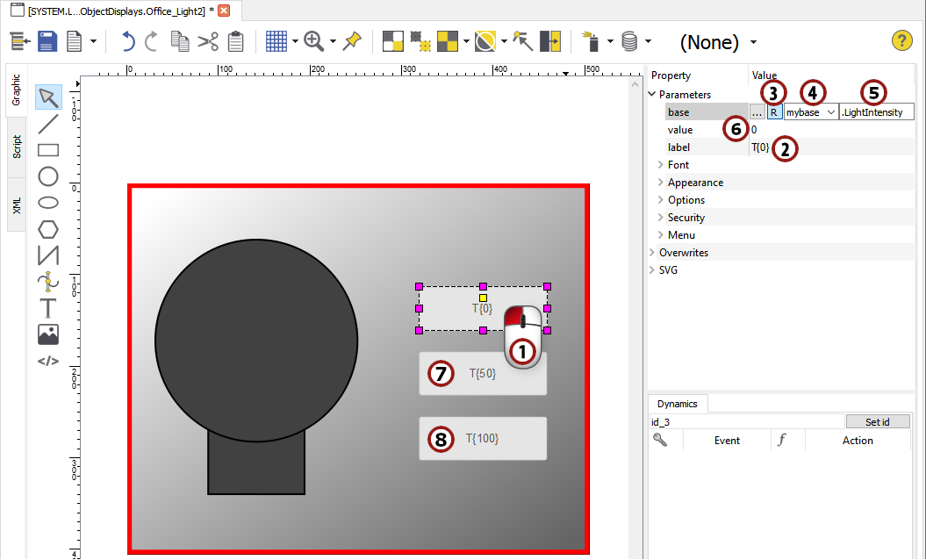926x560 pixels.
Task: Select the Rectangle drawing tool
Action: (x=48, y=150)
